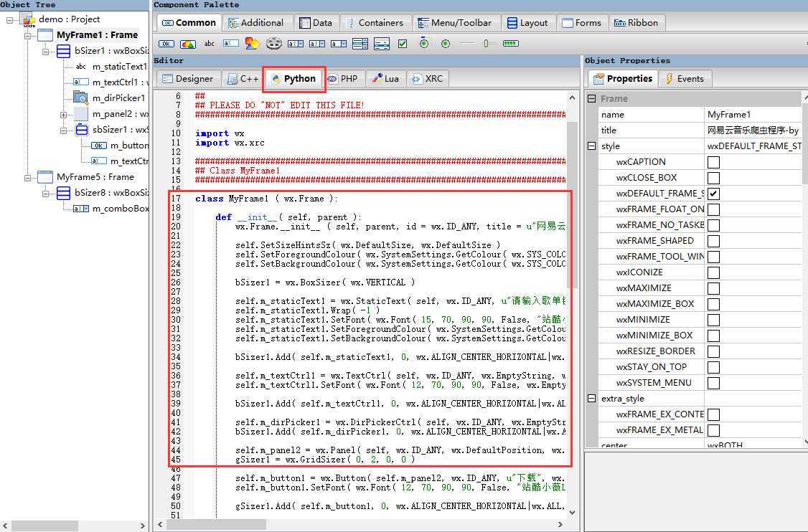The width and height of the screenshot is (808, 532).
Task: Collapse the MyFrame1 : Frame node
Action: tap(28, 36)
